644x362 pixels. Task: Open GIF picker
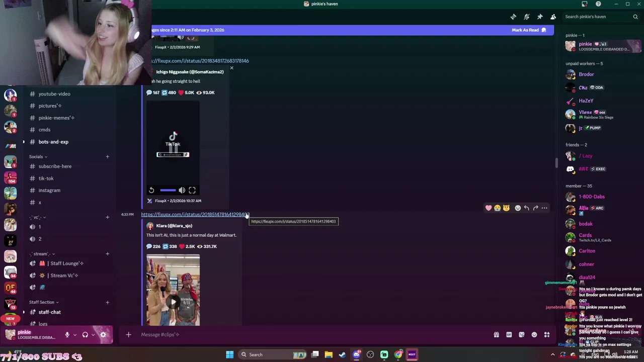tap(509, 335)
